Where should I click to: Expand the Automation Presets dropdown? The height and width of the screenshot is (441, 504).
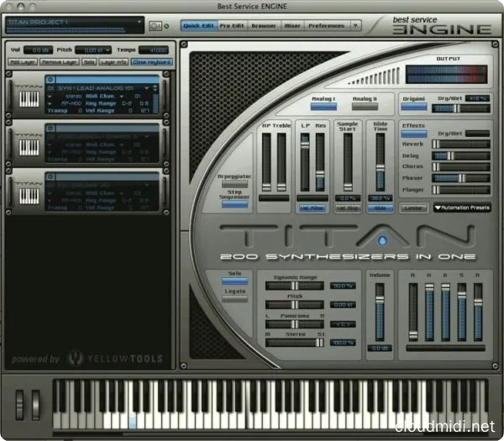[462, 207]
